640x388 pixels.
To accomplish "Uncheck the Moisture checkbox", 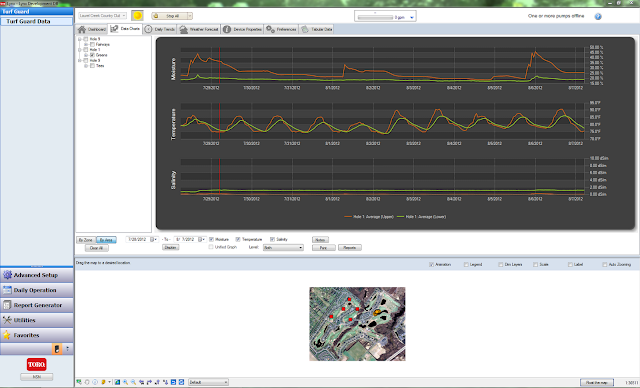I will 211,239.
